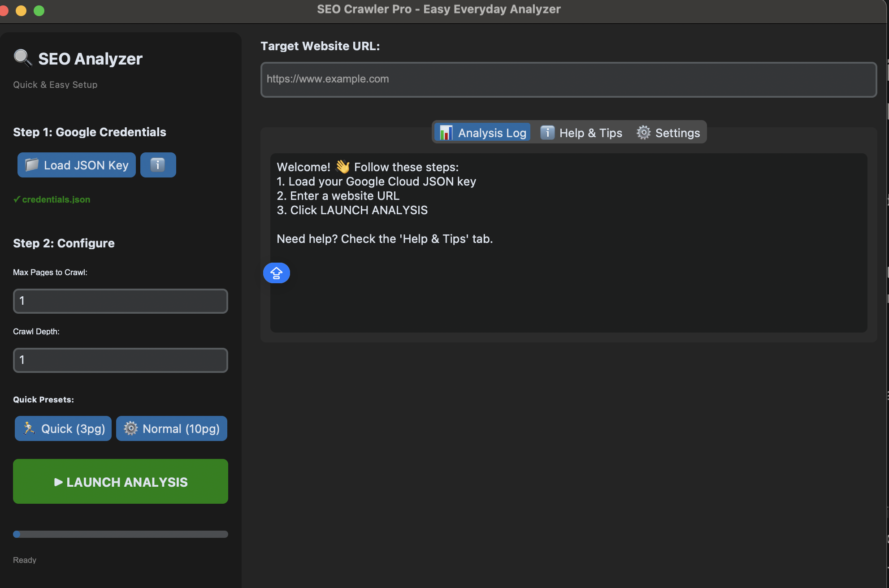Click the bar chart Analysis Log icon
The width and height of the screenshot is (889, 588).
446,133
